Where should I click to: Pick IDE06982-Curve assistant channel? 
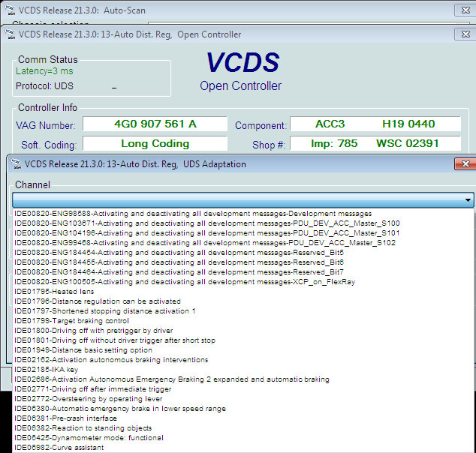pyautogui.click(x=243, y=447)
